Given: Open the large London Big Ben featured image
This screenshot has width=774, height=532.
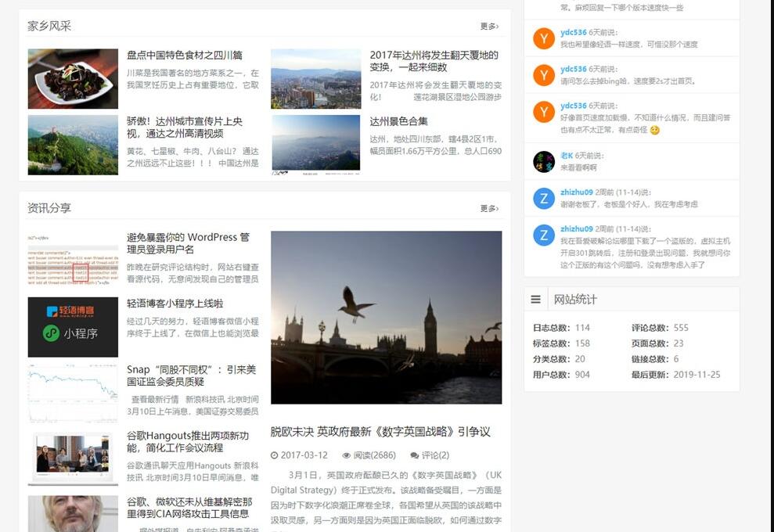Looking at the screenshot, I should (x=387, y=317).
